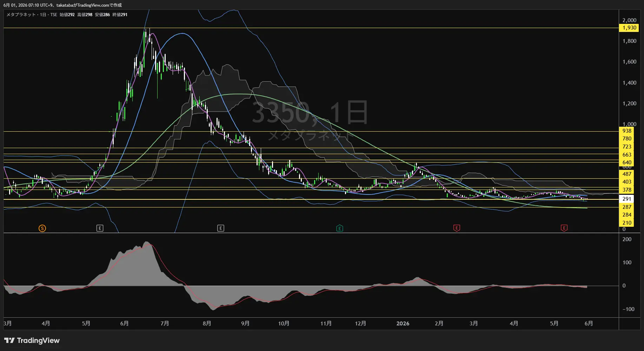Click the 高値298 high value
644x351 pixels.
tap(85, 15)
